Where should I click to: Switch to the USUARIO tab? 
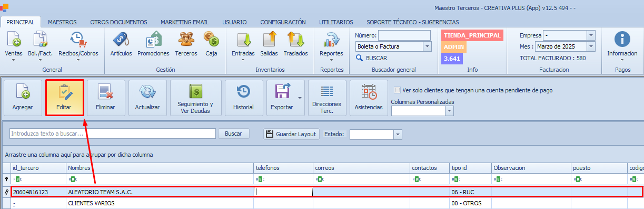point(234,22)
